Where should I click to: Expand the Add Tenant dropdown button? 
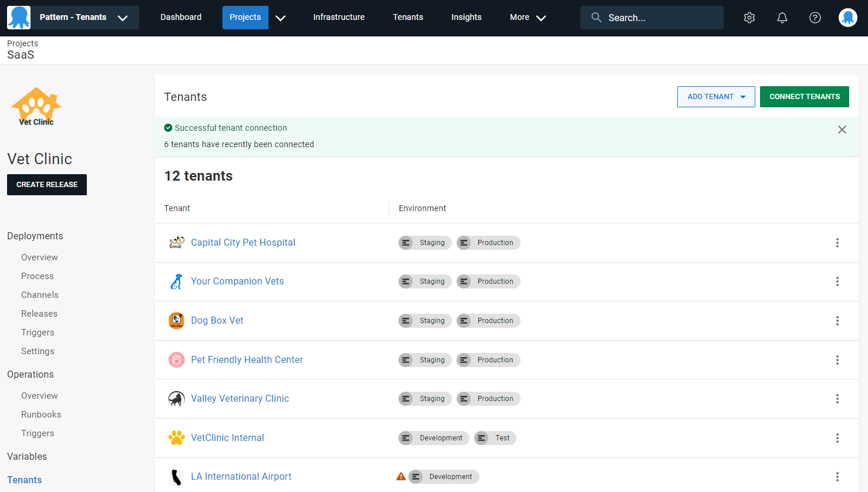(x=716, y=97)
